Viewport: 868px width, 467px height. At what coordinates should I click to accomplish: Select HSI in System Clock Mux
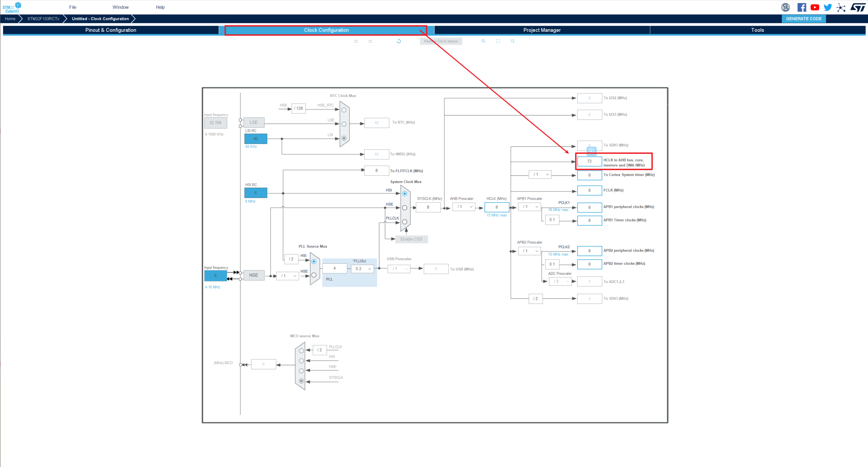(x=405, y=193)
